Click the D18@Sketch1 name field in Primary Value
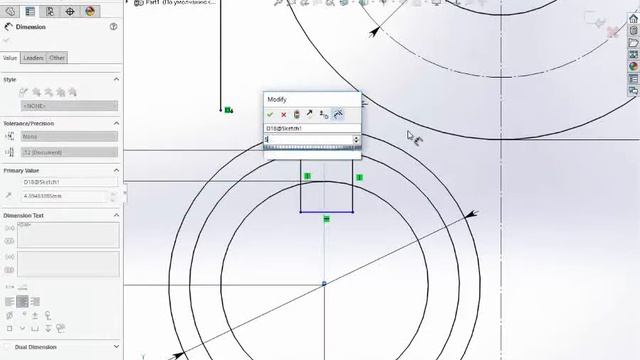The image size is (640, 360). coord(69,182)
